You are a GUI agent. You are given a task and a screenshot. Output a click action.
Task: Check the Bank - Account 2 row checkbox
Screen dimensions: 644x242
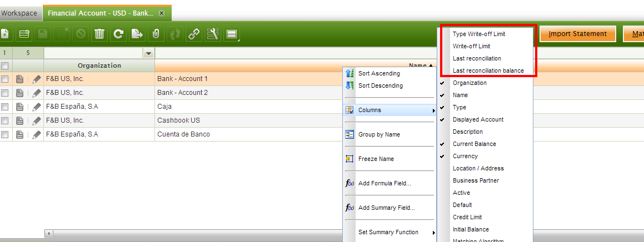(x=5, y=93)
